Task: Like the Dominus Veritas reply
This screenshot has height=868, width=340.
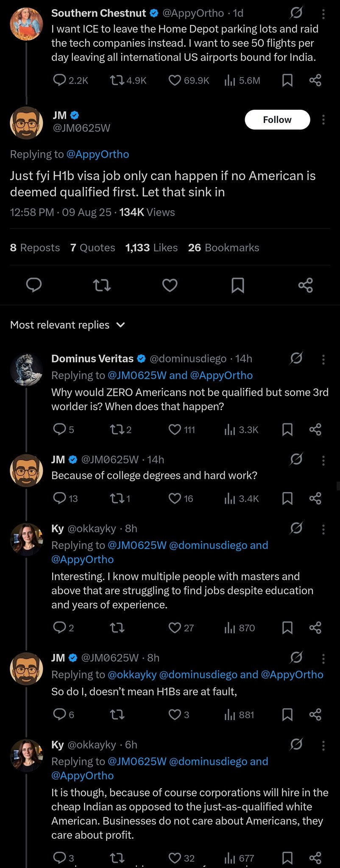Action: coord(175,430)
